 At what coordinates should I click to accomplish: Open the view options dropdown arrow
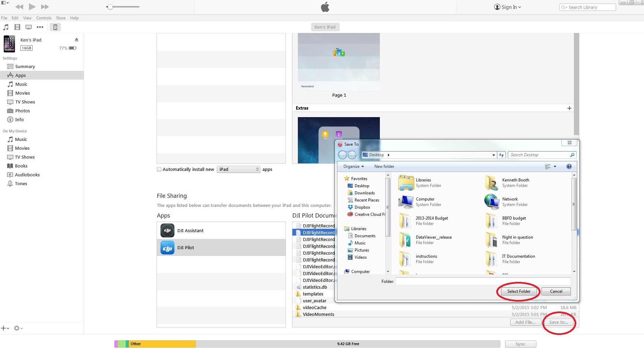(x=555, y=166)
